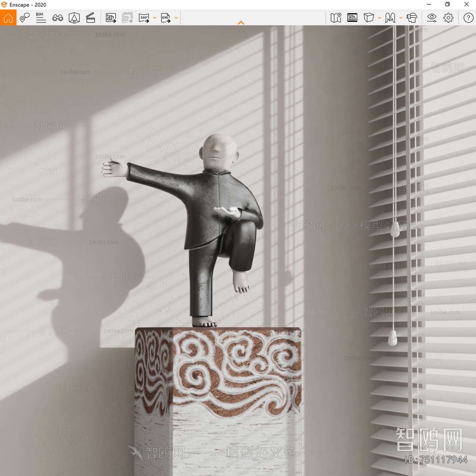476x476 pixels.
Task: Export a 360° panorama
Action: pos(144,18)
